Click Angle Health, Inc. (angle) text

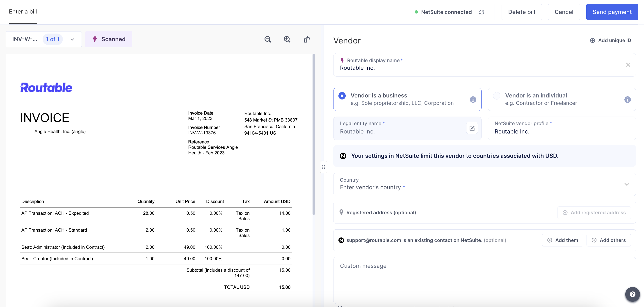(x=60, y=131)
